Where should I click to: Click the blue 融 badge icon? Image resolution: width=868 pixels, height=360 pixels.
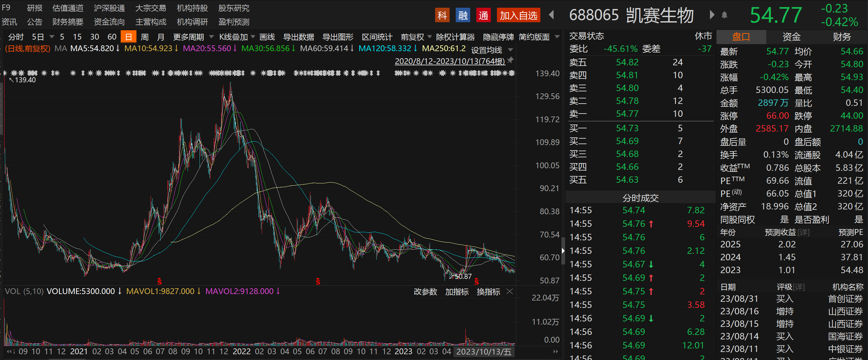[462, 15]
